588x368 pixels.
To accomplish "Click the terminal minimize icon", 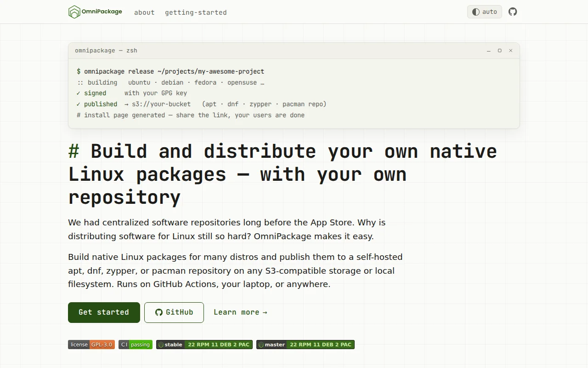I will pos(489,51).
